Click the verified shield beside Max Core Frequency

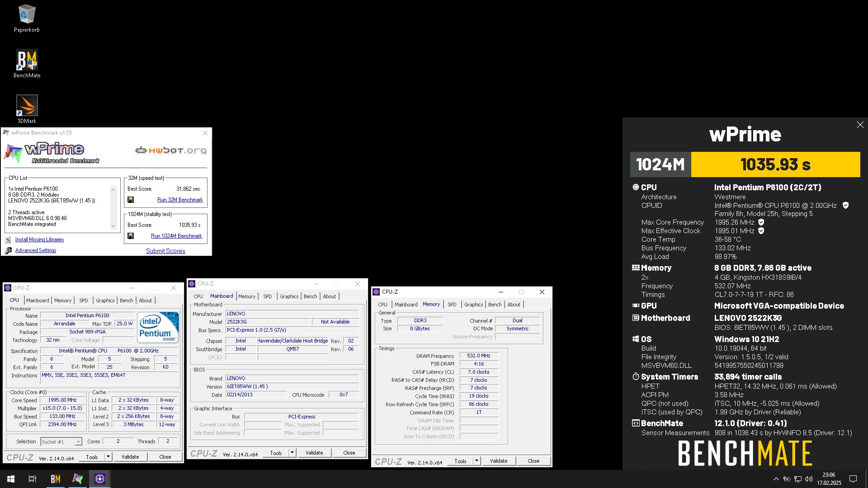pyautogui.click(x=761, y=222)
